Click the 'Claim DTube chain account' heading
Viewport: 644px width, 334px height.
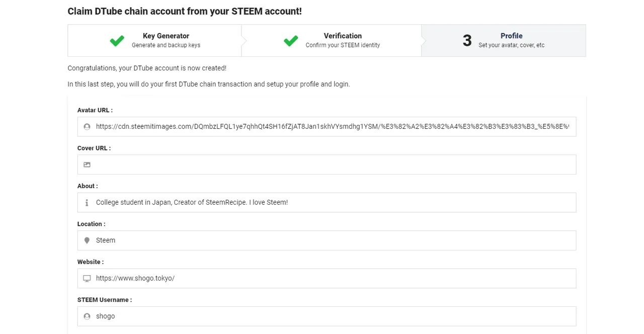(185, 11)
